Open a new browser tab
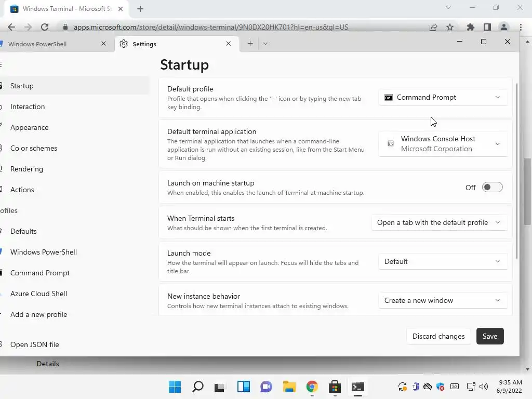This screenshot has height=399, width=532. 140,9
